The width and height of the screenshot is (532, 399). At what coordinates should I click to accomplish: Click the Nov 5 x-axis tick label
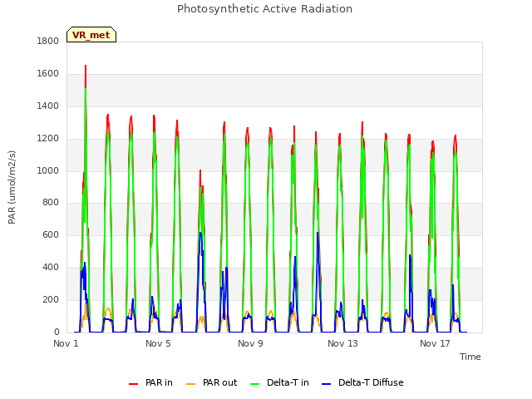pyautogui.click(x=158, y=343)
